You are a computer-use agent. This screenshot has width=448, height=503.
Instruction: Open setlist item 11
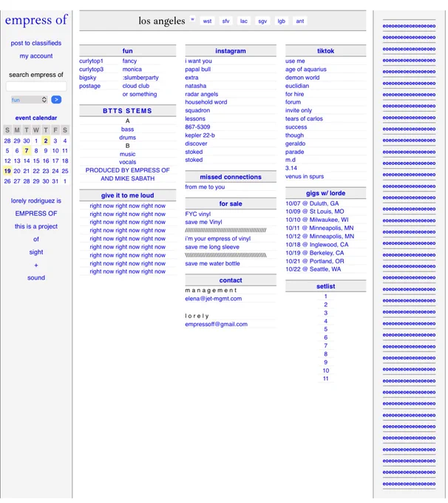(325, 379)
